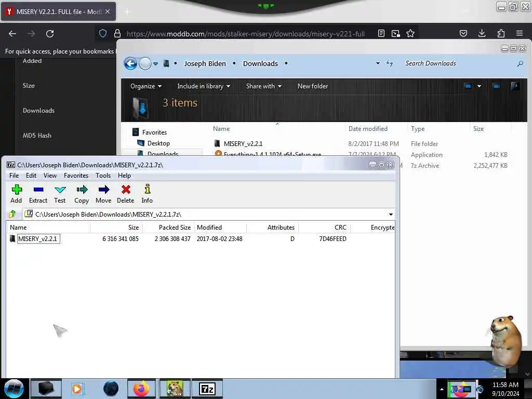The height and width of the screenshot is (399, 532).
Task: Sort 7-Zip list by CRC column
Action: pyautogui.click(x=324, y=228)
